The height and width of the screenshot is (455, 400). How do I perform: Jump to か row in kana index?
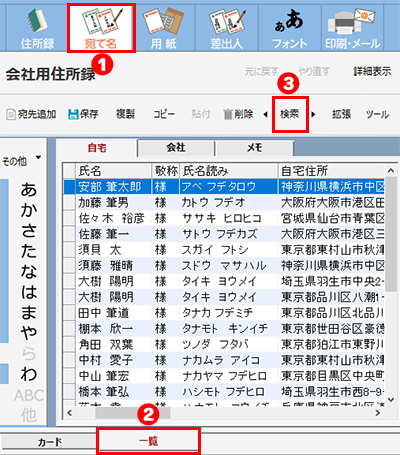[29, 210]
